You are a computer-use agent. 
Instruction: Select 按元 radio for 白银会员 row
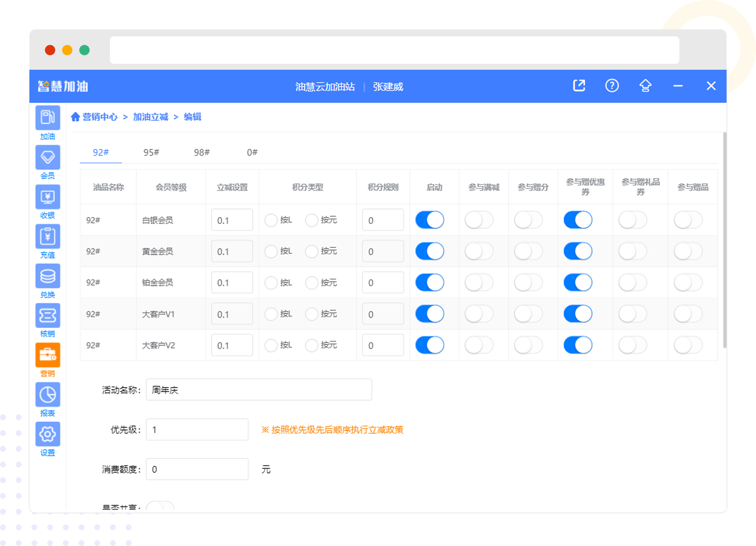312,220
